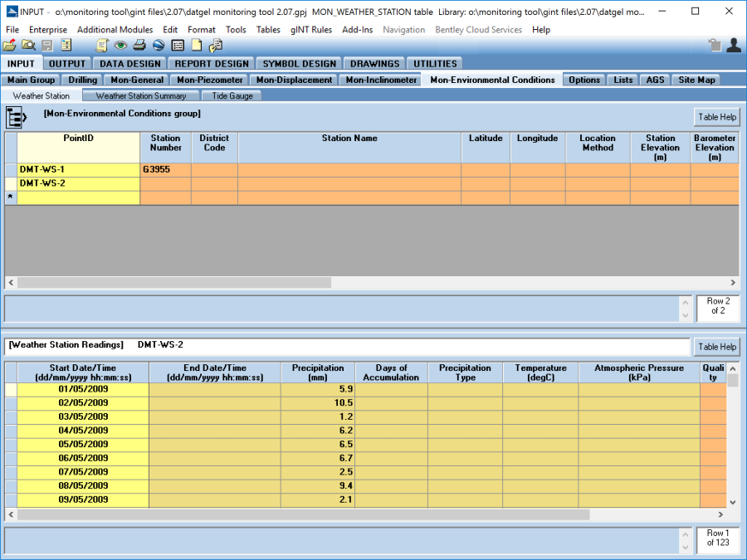747x560 pixels.
Task: Switch to the Tide Gauge tab
Action: (x=232, y=95)
